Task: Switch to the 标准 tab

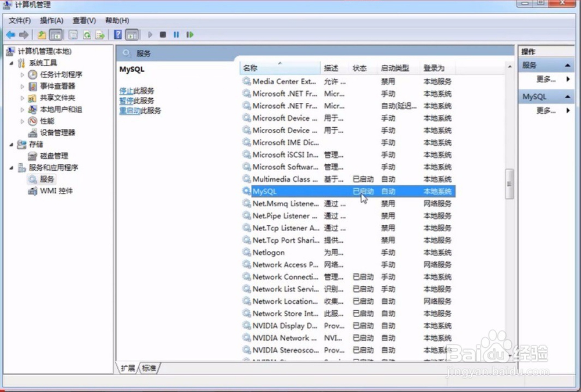Action: tap(149, 368)
